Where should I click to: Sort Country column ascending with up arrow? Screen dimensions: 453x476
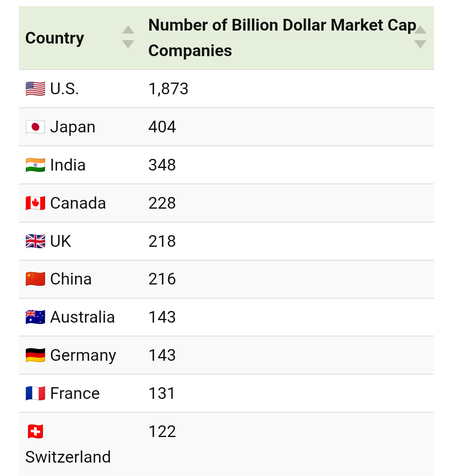128,30
